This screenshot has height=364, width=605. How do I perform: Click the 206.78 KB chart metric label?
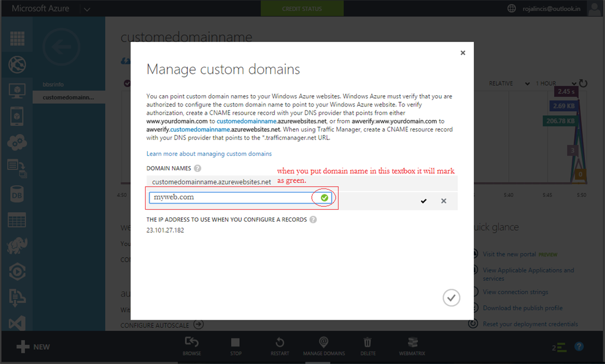(560, 121)
